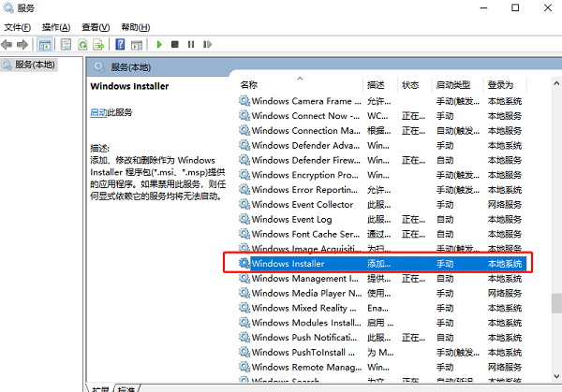
Task: Click gear icon of Windows Management I... row
Action: [244, 278]
